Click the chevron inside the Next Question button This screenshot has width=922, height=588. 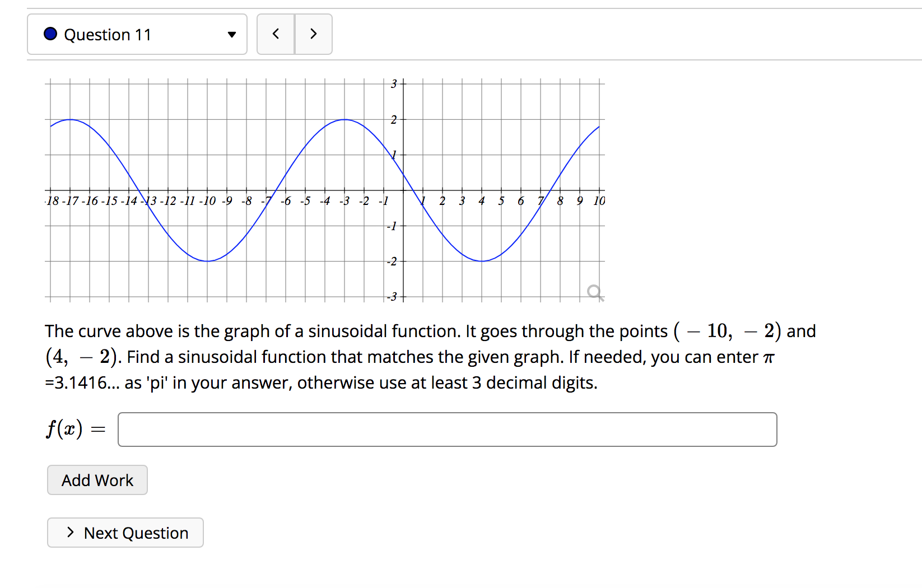click(x=69, y=533)
